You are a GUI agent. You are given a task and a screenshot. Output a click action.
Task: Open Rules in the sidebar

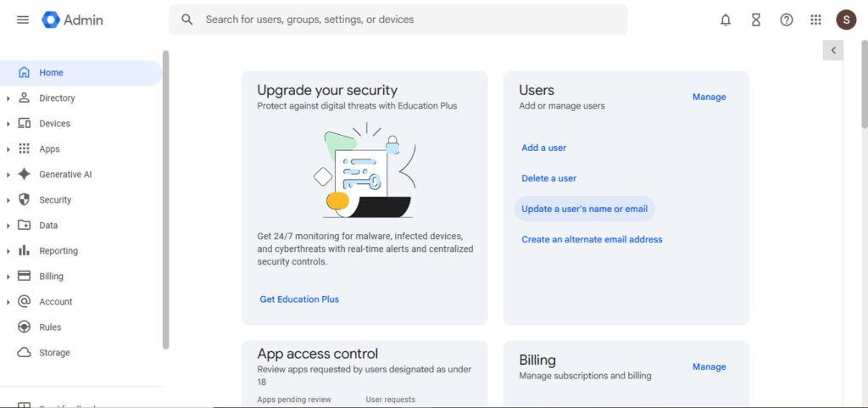50,327
